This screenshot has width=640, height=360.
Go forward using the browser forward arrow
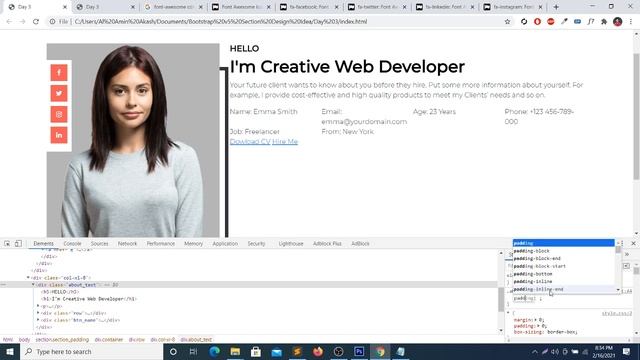tap(22, 22)
